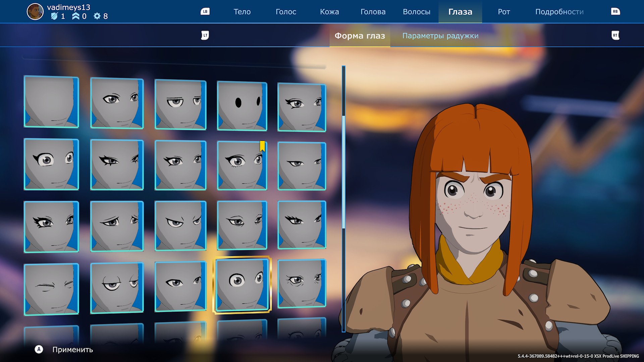Click the username vadimeys13
Image resolution: width=644 pixels, height=362 pixels.
click(x=68, y=7)
